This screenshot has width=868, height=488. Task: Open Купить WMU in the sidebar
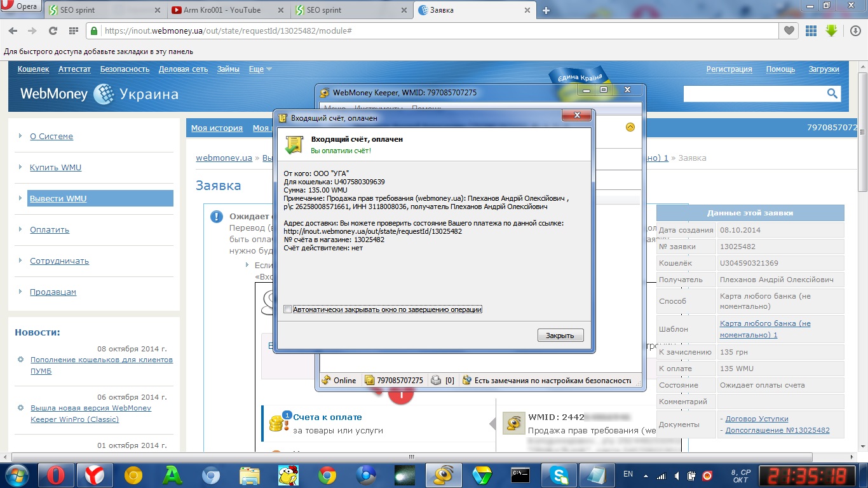55,167
